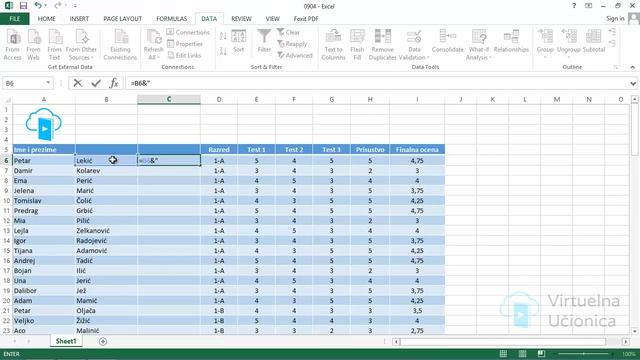640x360 pixels.
Task: Open Data Validation
Action: [x=414, y=45]
